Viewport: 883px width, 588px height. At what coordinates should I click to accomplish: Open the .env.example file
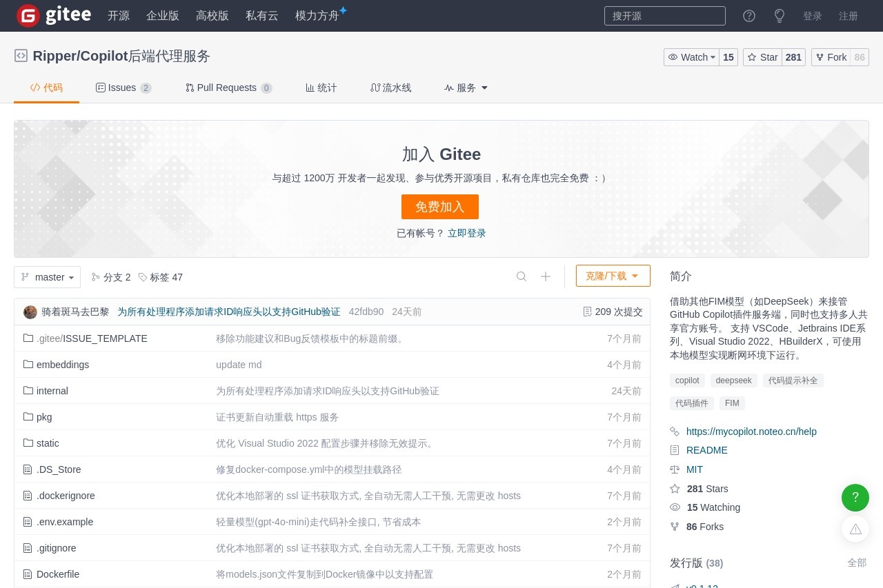click(x=65, y=522)
